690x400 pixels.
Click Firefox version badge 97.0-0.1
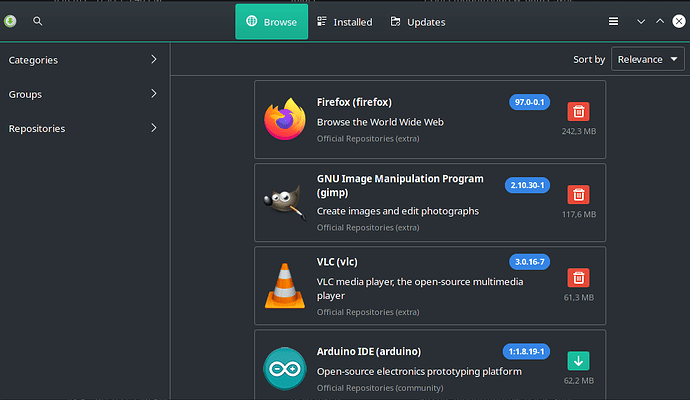pyautogui.click(x=529, y=102)
